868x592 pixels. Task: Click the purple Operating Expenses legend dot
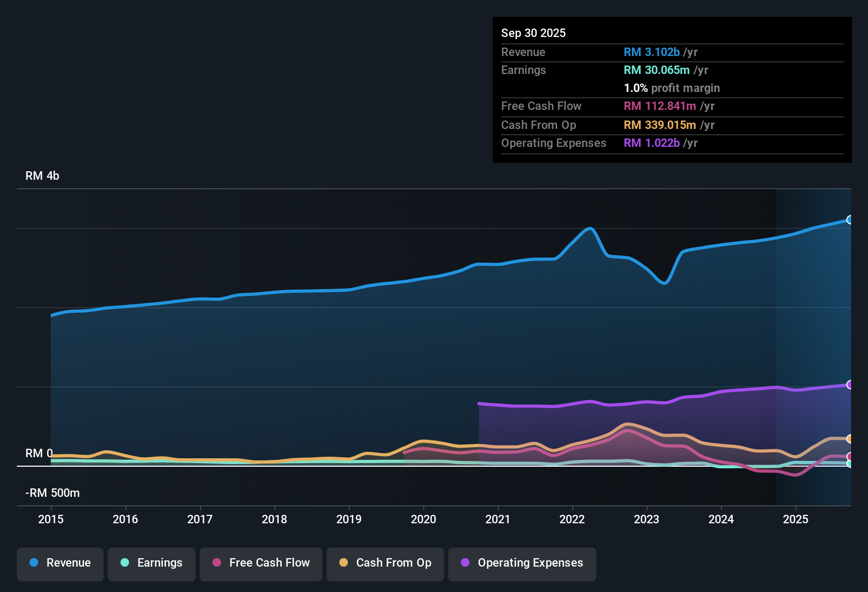click(465, 563)
